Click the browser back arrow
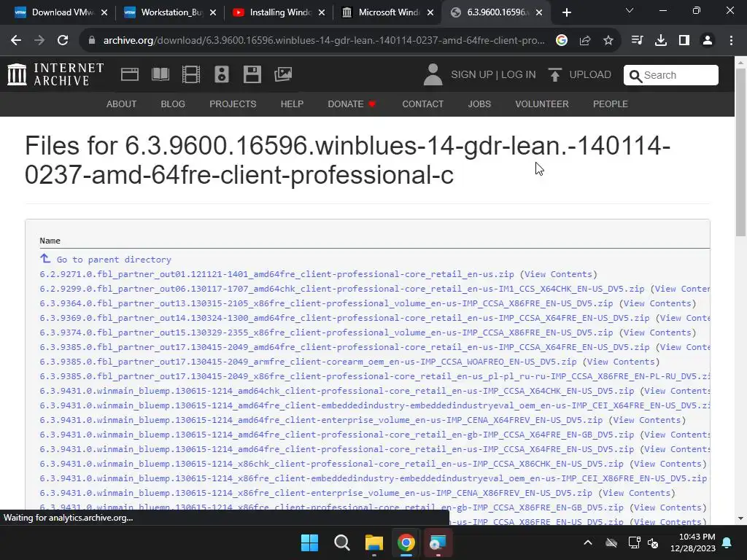The height and width of the screenshot is (560, 747). click(x=16, y=41)
